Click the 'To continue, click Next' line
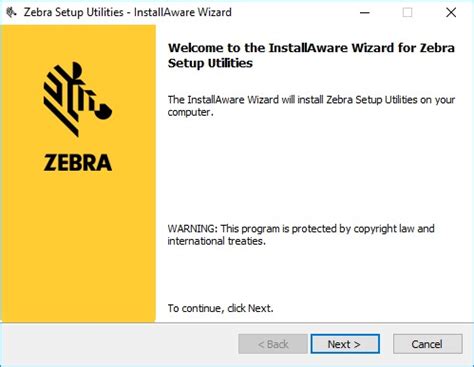The width and height of the screenshot is (474, 367). pos(220,308)
